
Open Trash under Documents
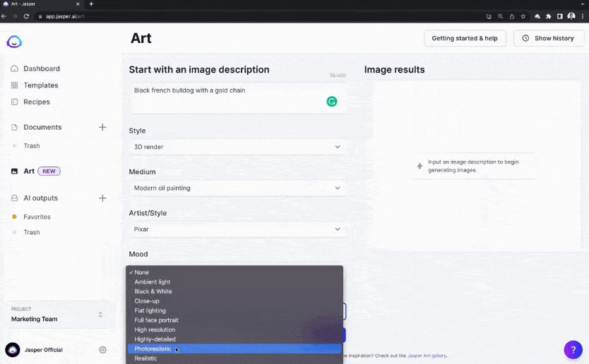32,145
